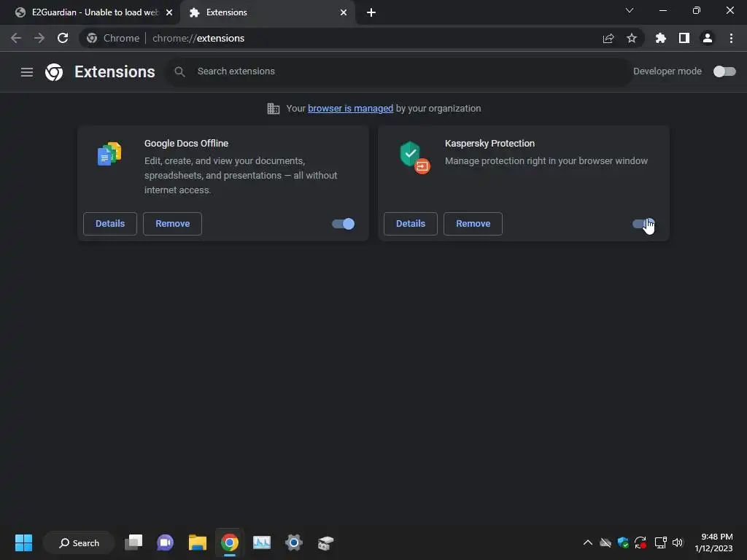747x560 pixels.
Task: Open taskbar Search box
Action: (x=79, y=542)
